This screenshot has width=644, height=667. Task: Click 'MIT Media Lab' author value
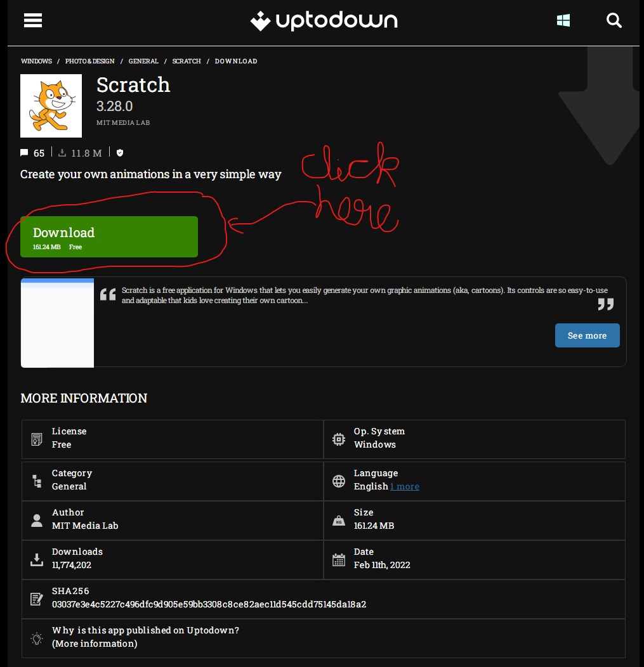click(x=85, y=526)
